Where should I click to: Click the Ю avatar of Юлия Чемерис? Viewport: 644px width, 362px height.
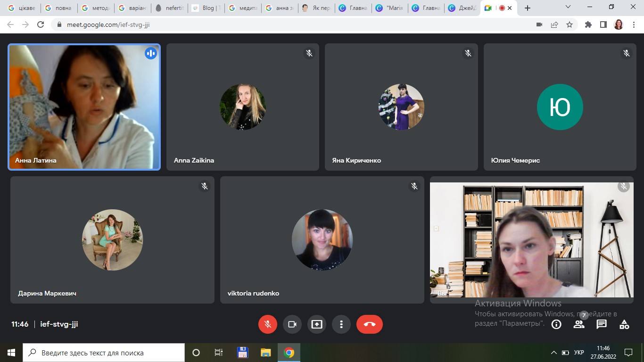point(560,107)
